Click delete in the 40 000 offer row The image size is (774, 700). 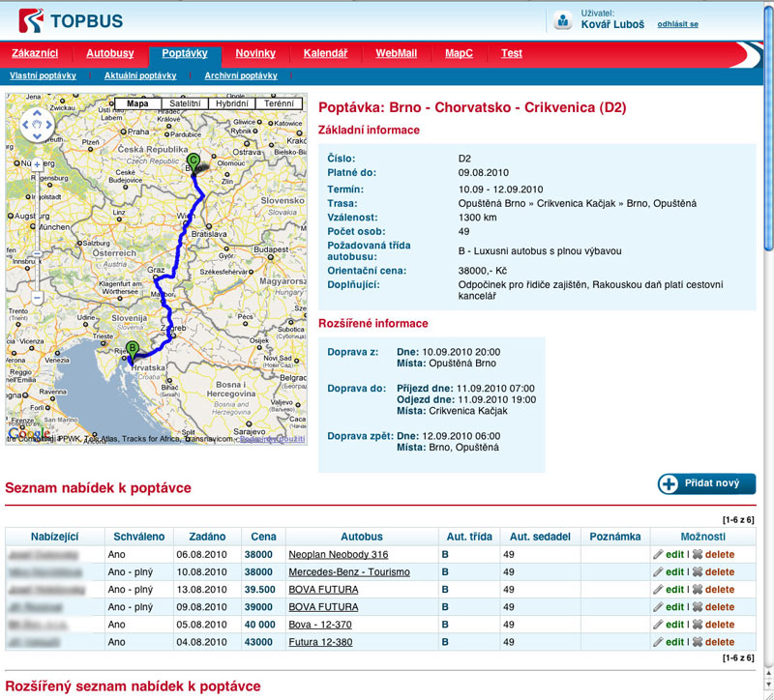[x=720, y=625]
